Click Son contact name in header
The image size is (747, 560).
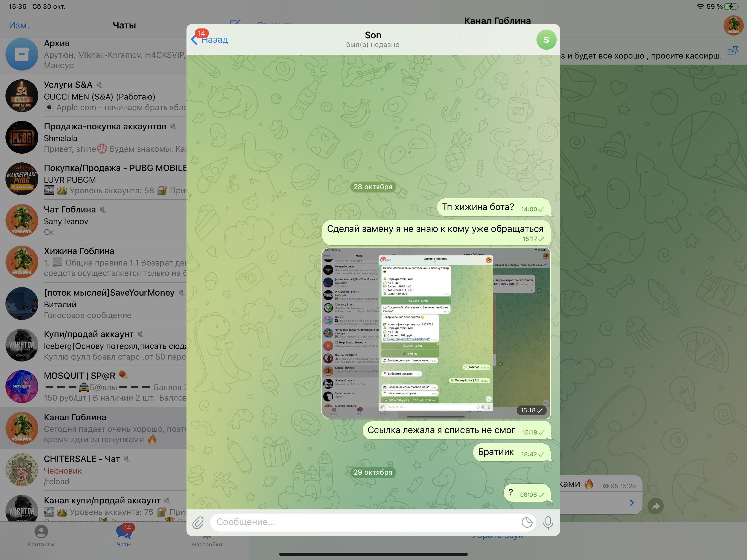point(373,35)
